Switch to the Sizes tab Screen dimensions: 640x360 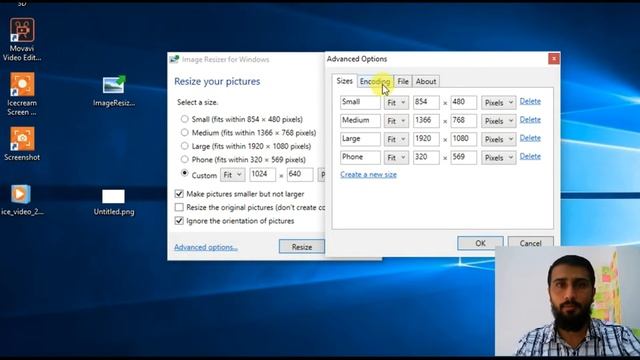344,81
